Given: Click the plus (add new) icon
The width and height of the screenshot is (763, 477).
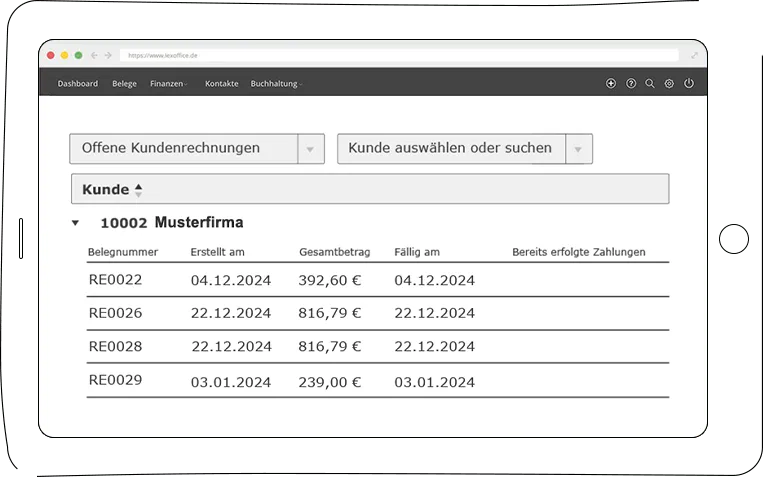Looking at the screenshot, I should point(611,83).
